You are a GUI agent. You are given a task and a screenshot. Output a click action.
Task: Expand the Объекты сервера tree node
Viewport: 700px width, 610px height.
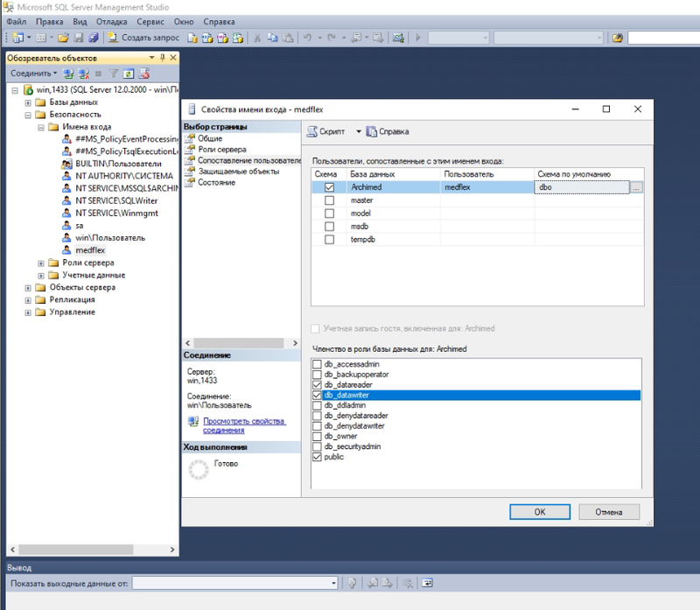[28, 288]
